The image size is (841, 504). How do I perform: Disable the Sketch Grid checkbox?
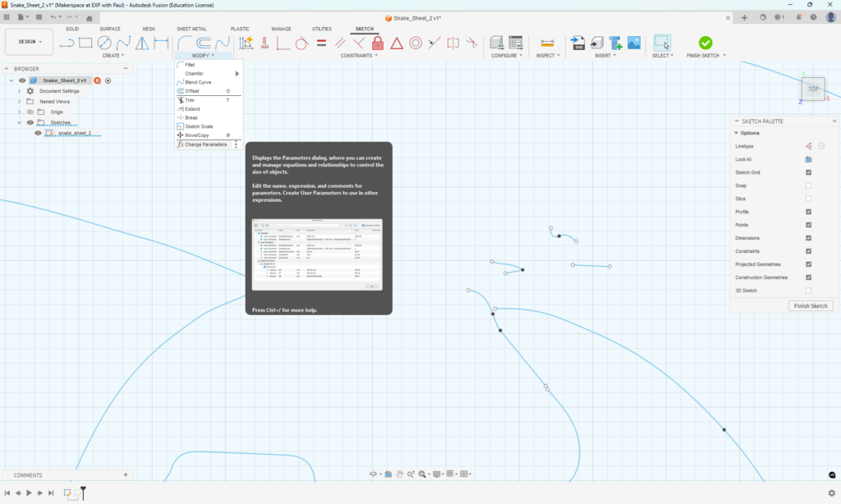tap(808, 172)
